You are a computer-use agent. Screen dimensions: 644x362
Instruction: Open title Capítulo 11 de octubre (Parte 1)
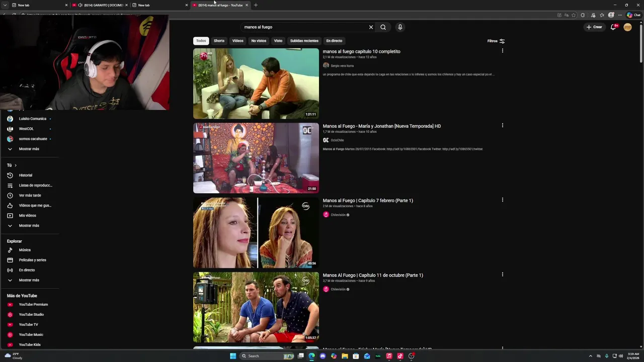coord(373,275)
